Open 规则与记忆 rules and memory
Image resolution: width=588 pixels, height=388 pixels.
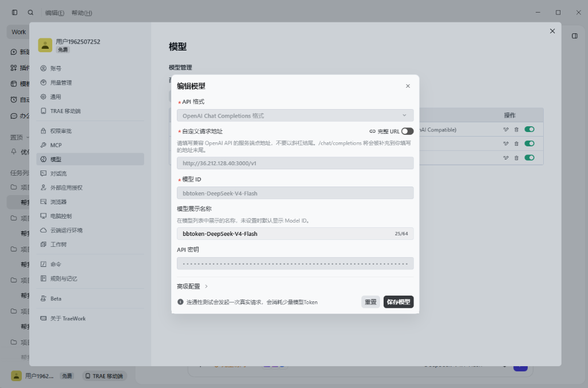(x=90, y=278)
